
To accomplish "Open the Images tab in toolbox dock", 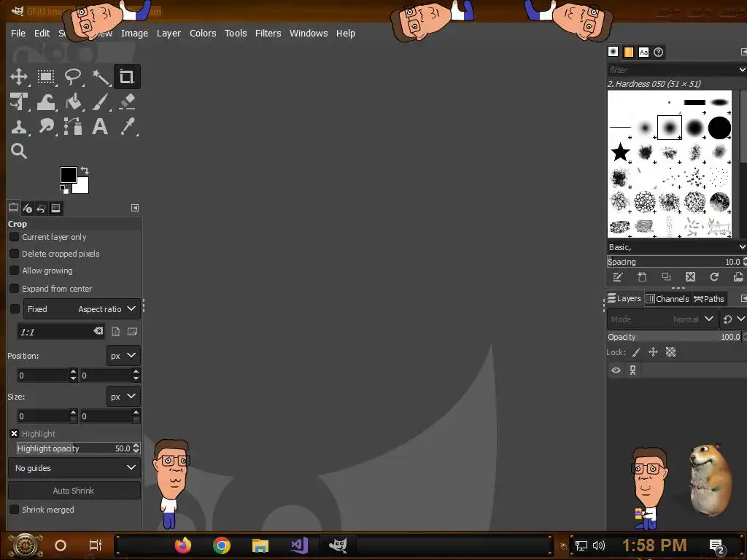I will [x=55, y=208].
